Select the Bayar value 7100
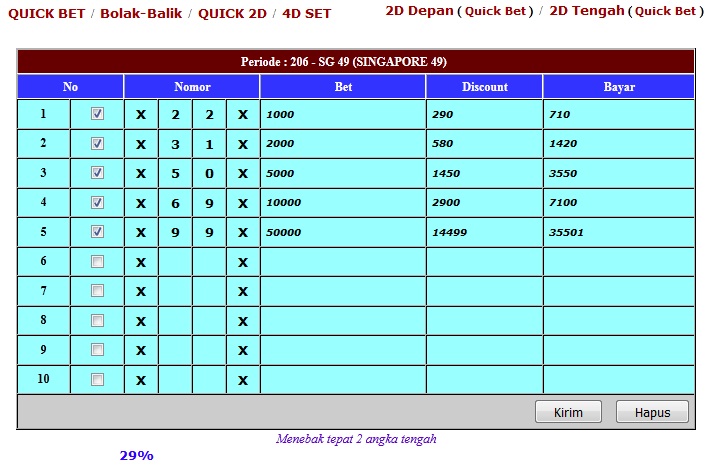The image size is (716, 470). (563, 203)
